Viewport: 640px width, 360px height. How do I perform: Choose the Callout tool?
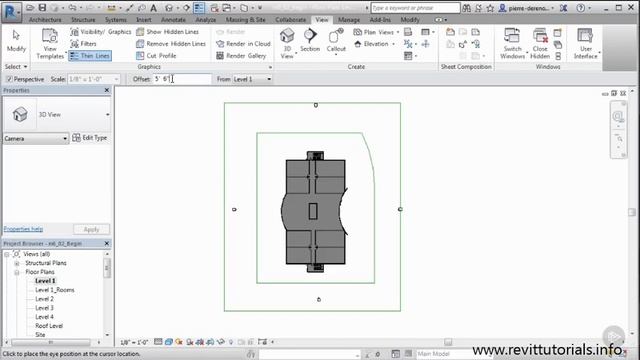336,41
